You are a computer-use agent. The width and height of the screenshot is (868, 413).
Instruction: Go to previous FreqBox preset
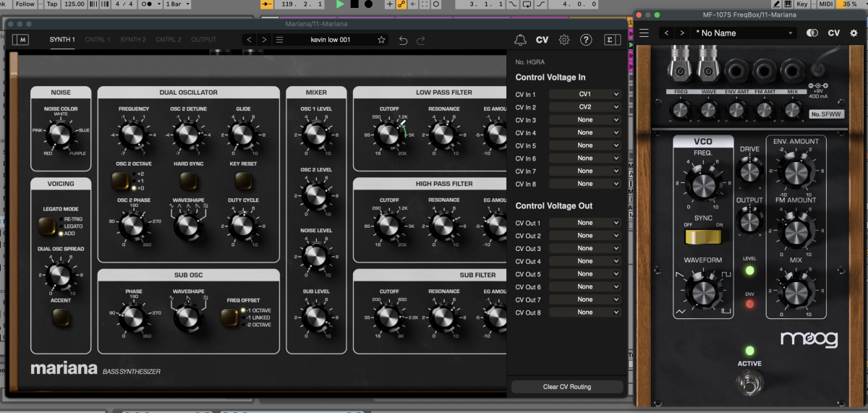(x=667, y=33)
